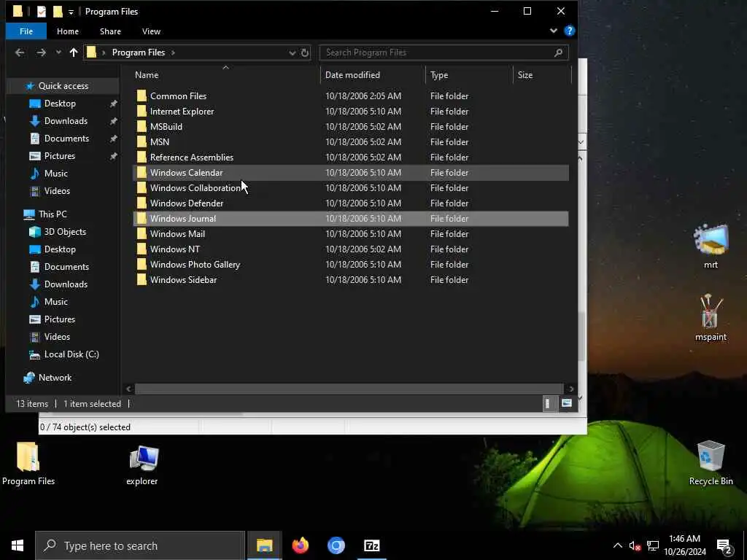Screen dimensions: 747x560
Task: Open the Home ribbon tab
Action: [68, 31]
